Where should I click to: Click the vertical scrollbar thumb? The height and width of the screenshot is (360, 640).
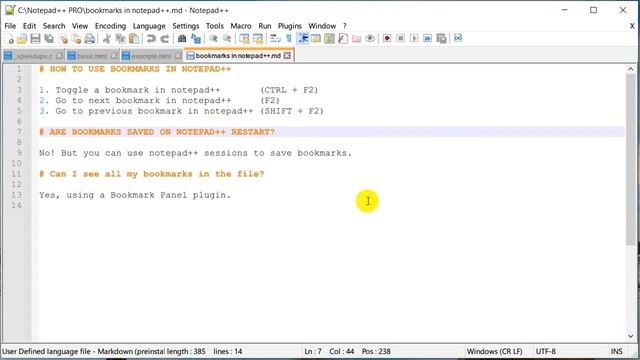631,160
